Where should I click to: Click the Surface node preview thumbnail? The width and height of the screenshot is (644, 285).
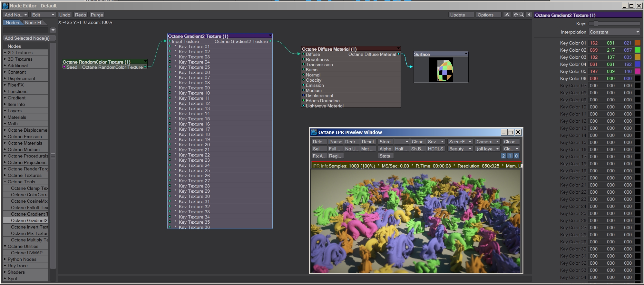pos(441,69)
